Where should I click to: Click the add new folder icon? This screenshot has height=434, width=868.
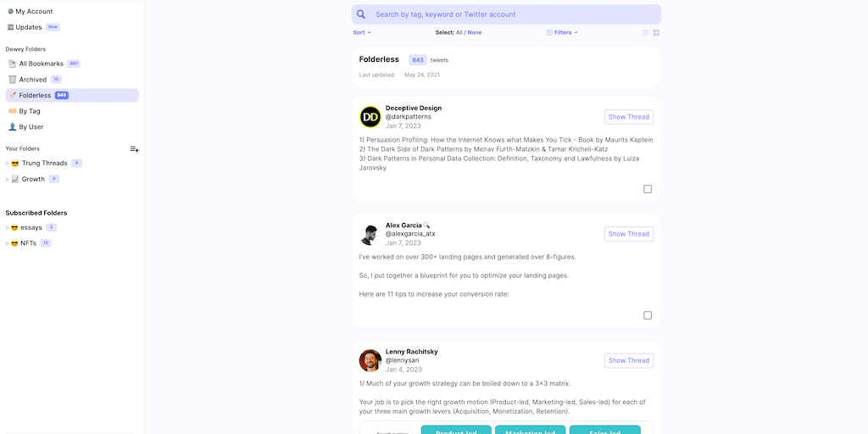click(x=134, y=149)
